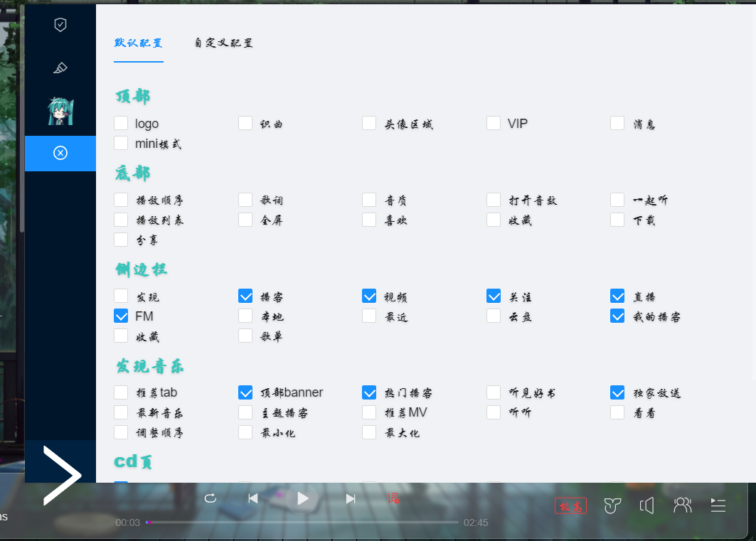756x541 pixels.
Task: Click the sound effect whale icon
Action: pos(611,505)
